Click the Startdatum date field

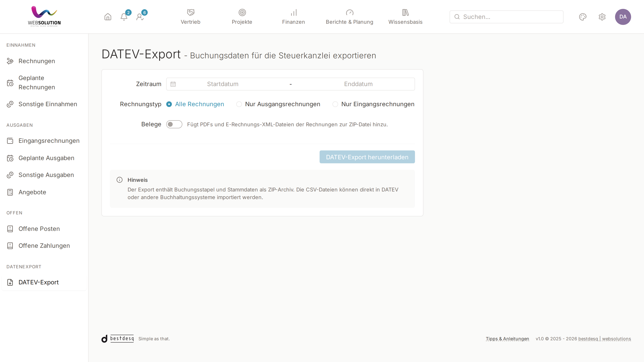223,84
